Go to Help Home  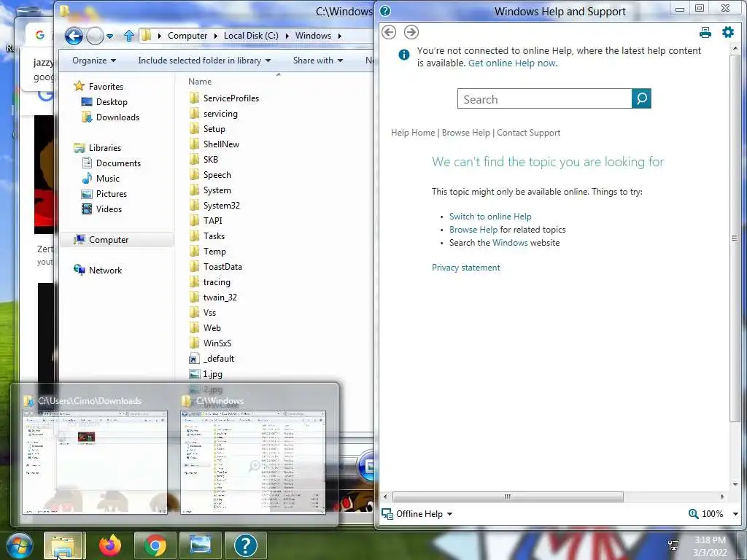(413, 133)
